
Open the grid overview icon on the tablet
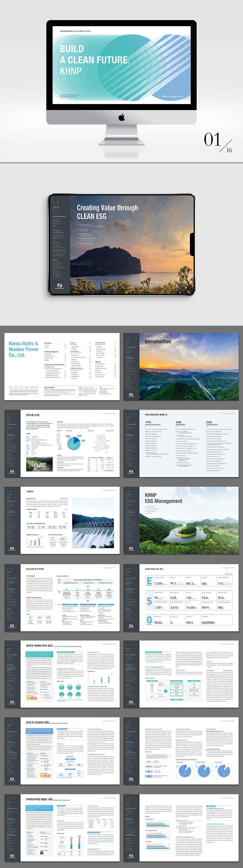tap(58, 202)
